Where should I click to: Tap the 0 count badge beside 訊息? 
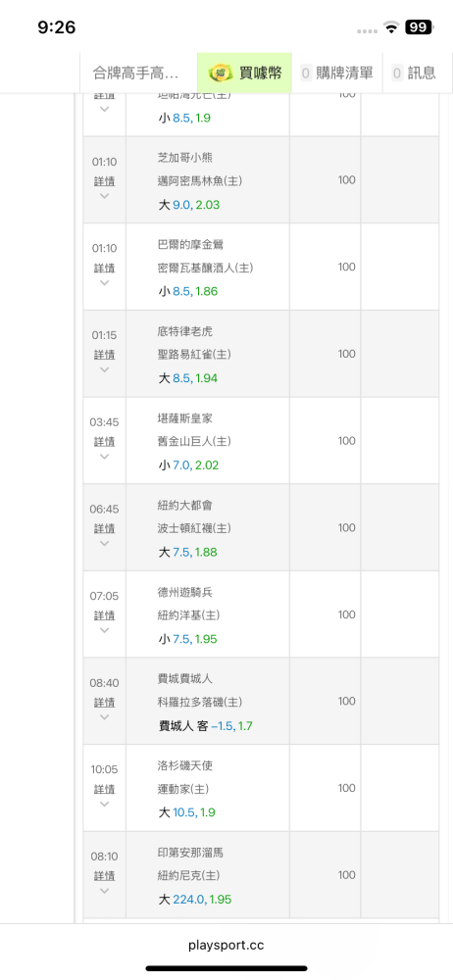(397, 73)
